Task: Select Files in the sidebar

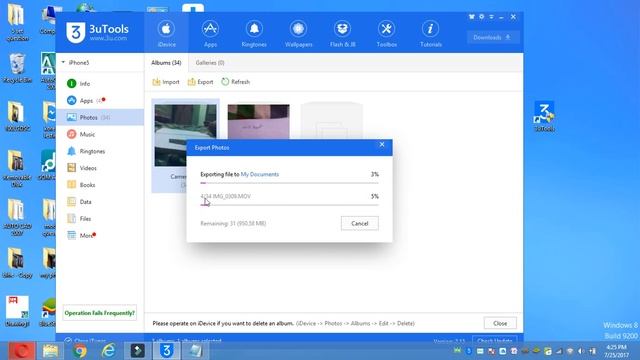Action: coord(100,218)
